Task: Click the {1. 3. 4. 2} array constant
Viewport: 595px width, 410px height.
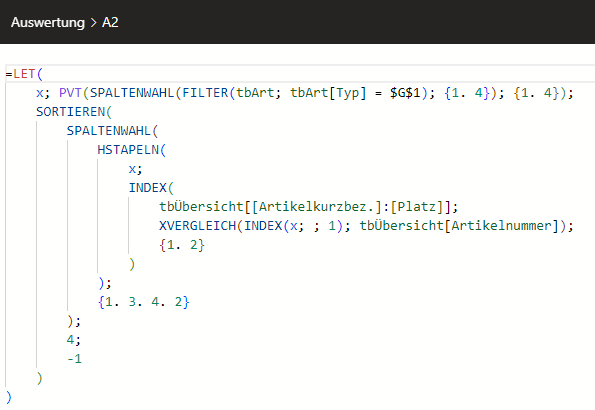Action: (x=143, y=302)
